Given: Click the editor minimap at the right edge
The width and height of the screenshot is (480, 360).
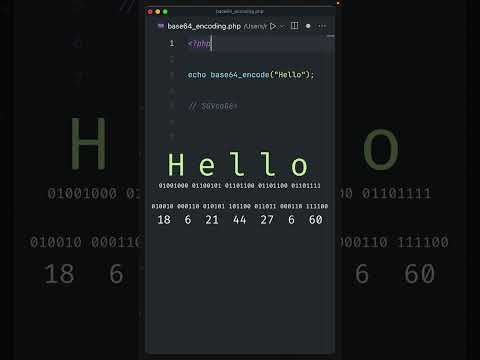Looking at the screenshot, I should click(x=330, y=36).
